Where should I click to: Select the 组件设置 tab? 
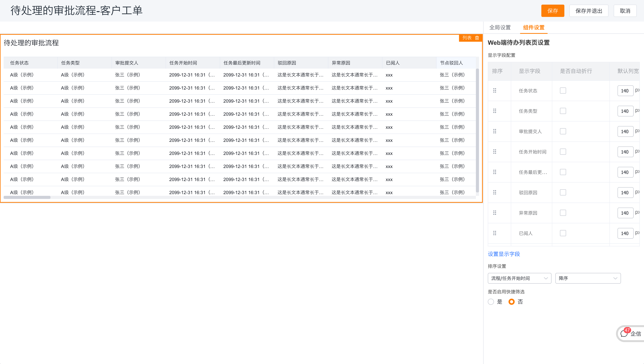(533, 27)
